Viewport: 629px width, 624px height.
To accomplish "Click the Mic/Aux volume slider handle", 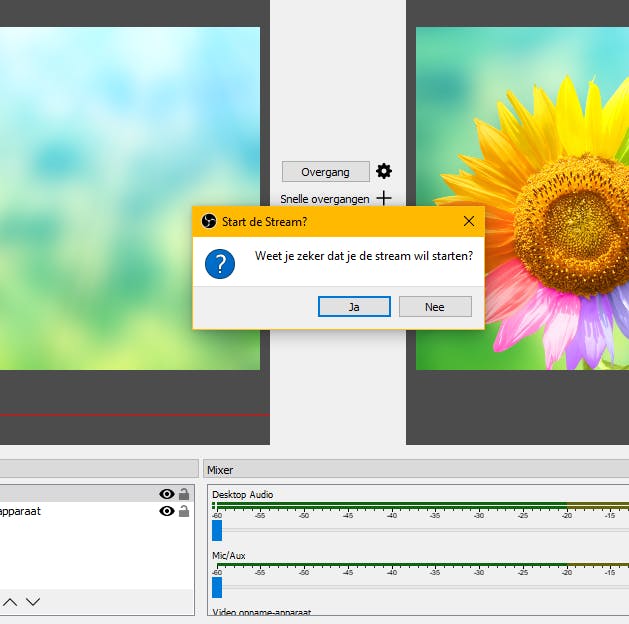I will pos(217,588).
